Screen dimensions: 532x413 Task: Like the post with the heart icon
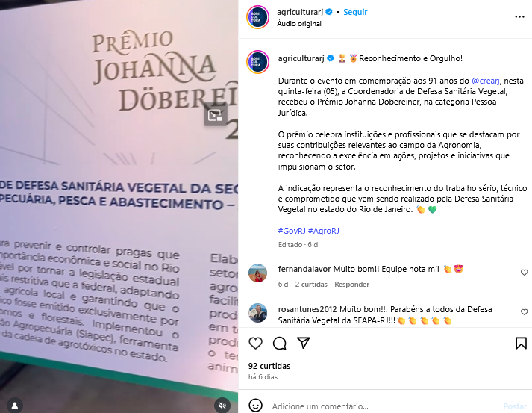pos(255,344)
